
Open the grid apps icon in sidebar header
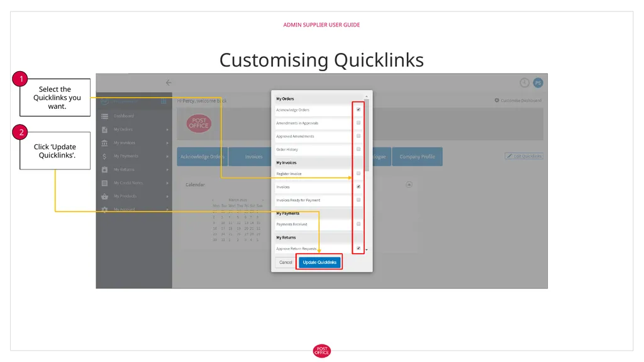164,101
